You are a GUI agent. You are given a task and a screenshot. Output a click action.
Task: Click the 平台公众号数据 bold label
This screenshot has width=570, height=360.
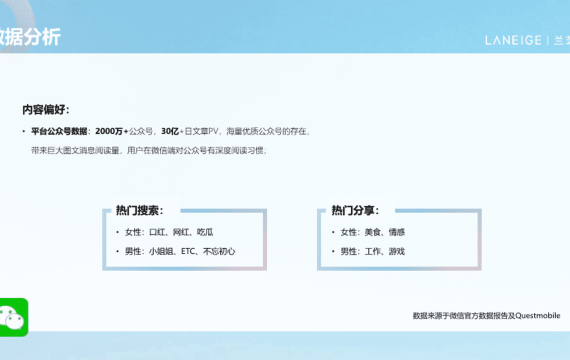59,131
